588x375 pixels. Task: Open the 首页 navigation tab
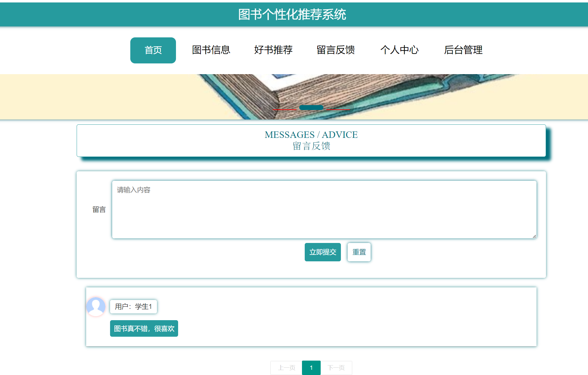click(153, 50)
